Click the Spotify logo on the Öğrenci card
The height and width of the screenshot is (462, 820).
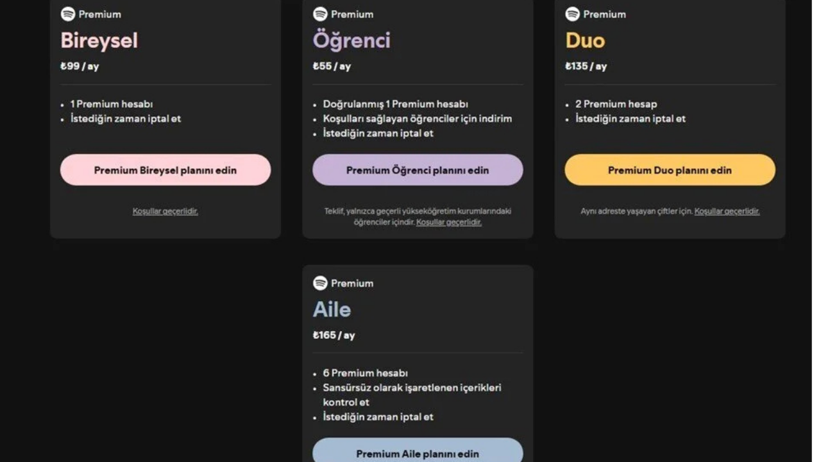point(320,14)
